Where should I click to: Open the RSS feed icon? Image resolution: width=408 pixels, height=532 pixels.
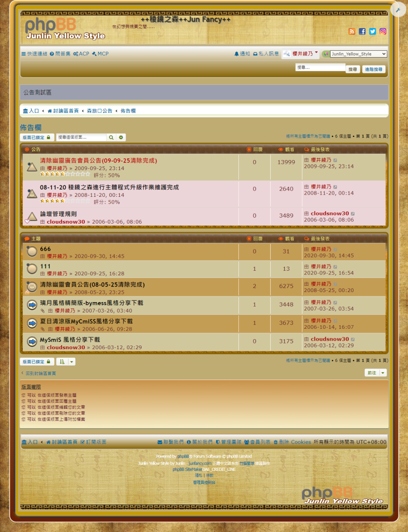pyautogui.click(x=352, y=31)
